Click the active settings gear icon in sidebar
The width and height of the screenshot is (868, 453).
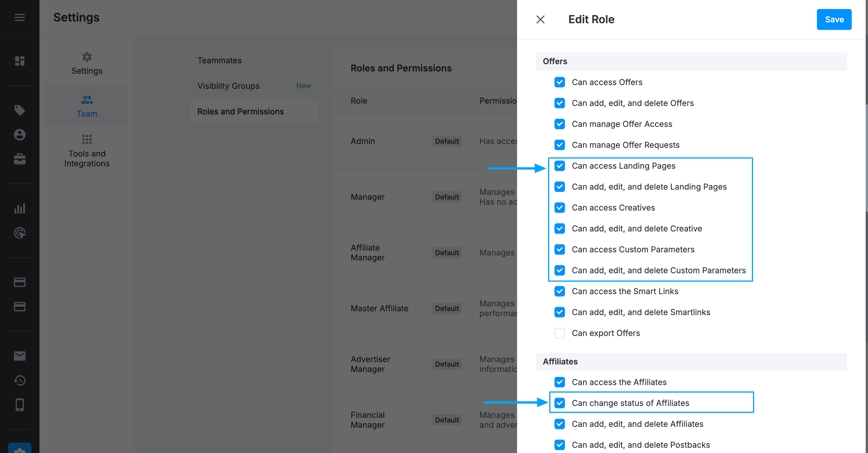[x=19, y=449]
